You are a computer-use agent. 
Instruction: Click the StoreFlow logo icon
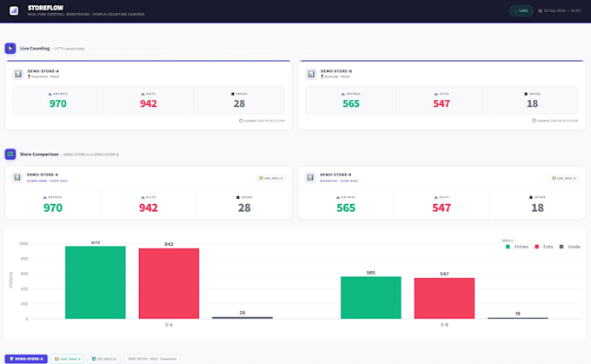tap(14, 10)
